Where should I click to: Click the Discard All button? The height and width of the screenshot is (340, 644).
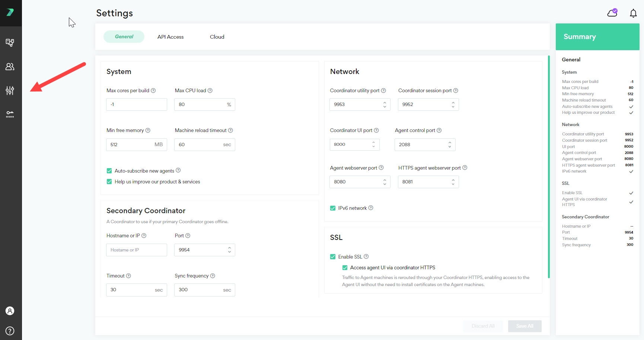click(483, 326)
